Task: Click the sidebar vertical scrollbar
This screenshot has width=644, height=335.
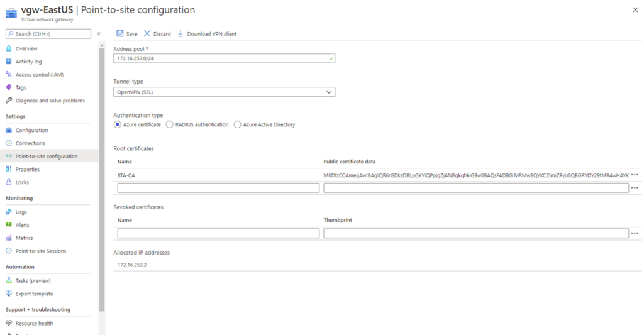Action: pos(102,180)
